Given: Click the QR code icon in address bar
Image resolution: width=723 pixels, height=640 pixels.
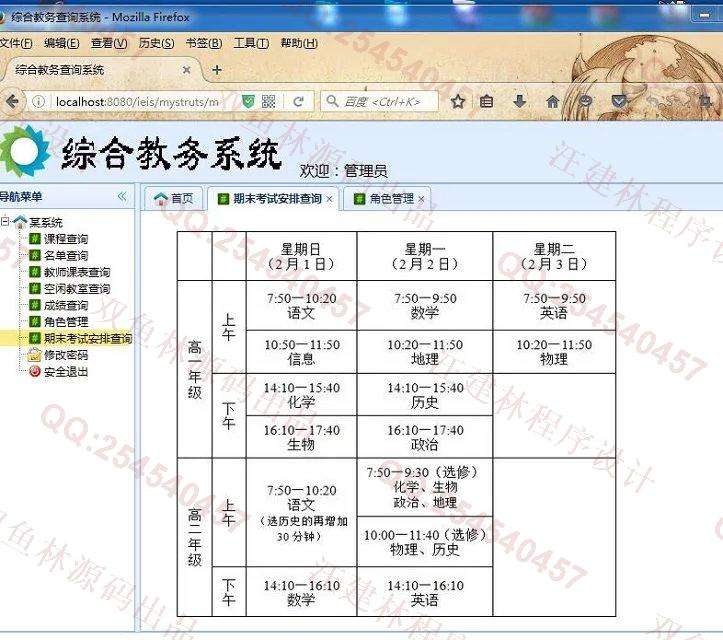Looking at the screenshot, I should pos(269,102).
